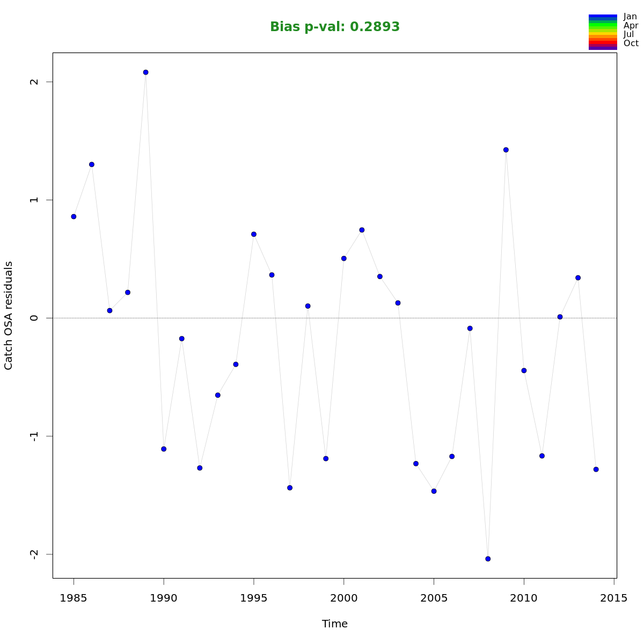Click the 1995 x-axis tick label
The height and width of the screenshot is (644, 644).
point(253,598)
